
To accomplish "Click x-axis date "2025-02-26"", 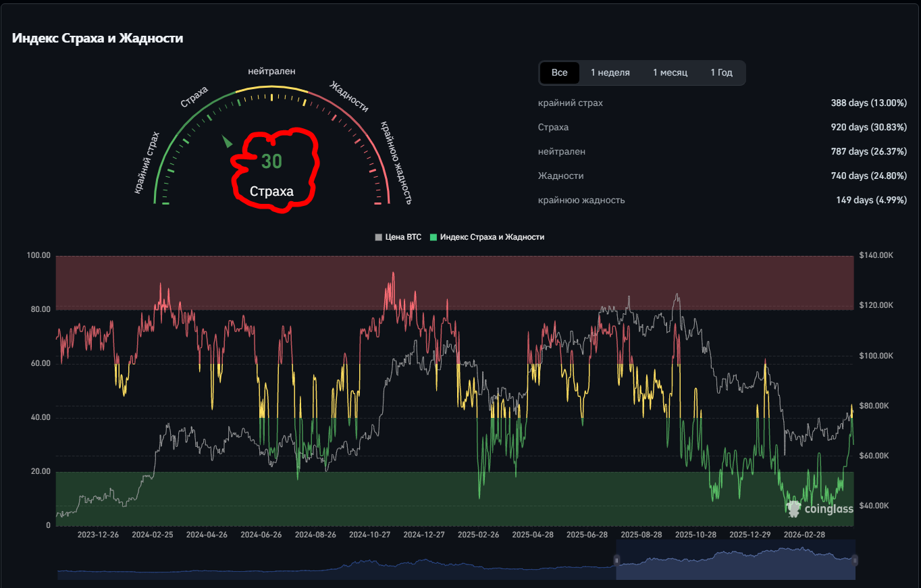I will [478, 534].
